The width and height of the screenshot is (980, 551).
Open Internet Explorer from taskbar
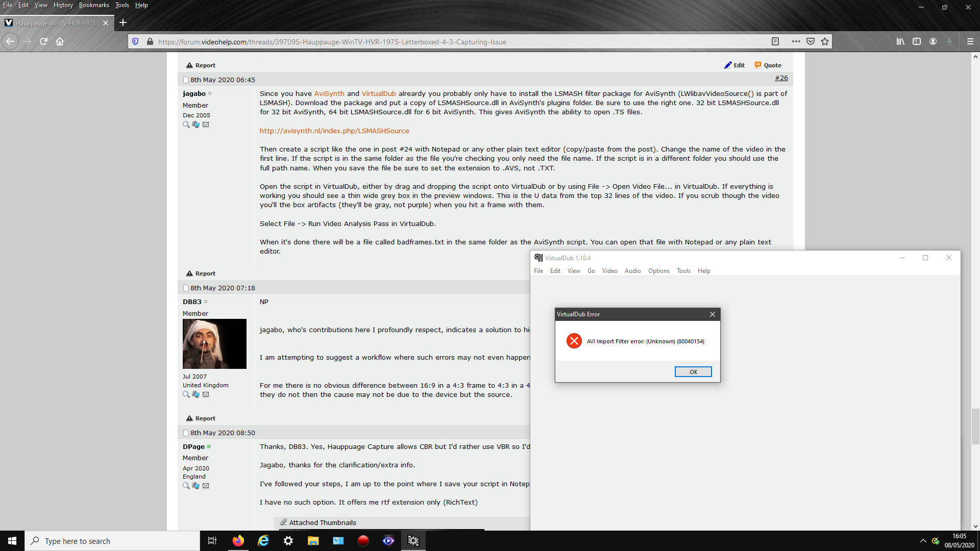click(x=263, y=541)
